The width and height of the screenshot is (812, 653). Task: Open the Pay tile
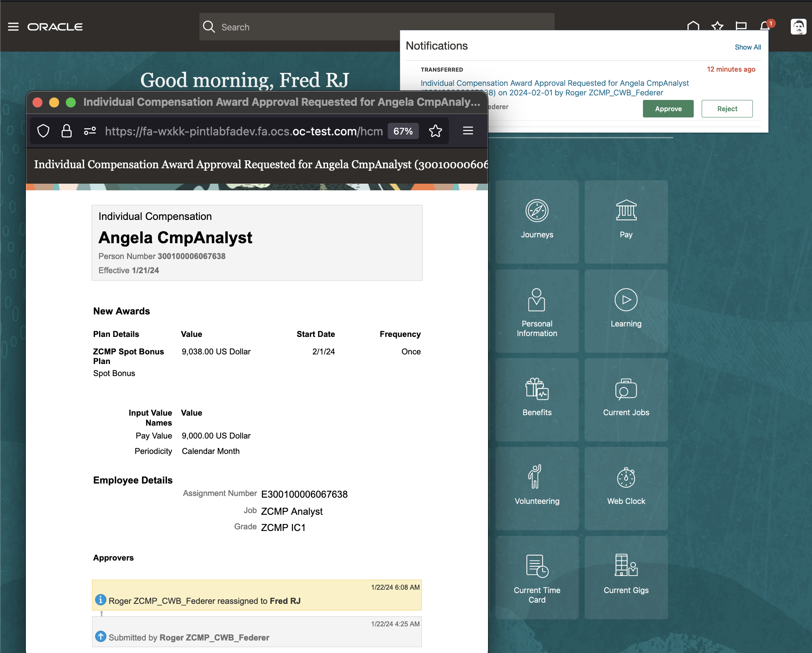click(x=626, y=222)
